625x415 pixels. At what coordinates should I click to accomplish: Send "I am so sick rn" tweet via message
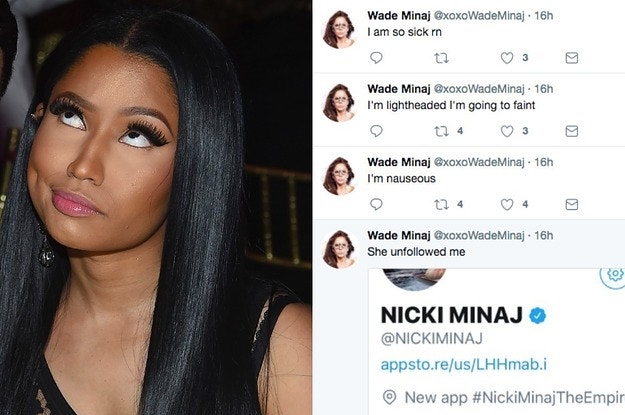pyautogui.click(x=572, y=58)
